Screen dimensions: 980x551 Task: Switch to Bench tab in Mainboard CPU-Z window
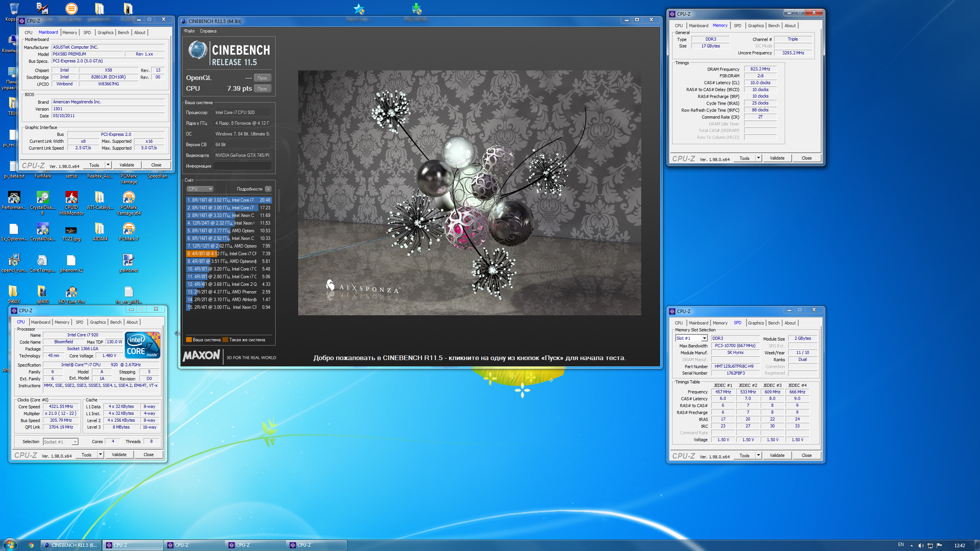click(123, 33)
